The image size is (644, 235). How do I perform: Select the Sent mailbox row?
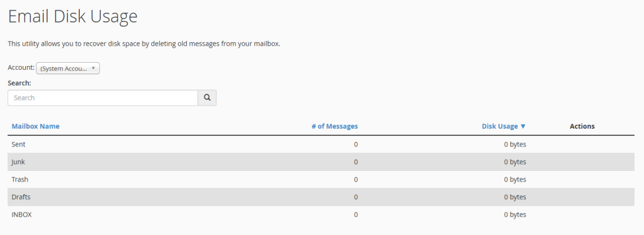coord(321,145)
